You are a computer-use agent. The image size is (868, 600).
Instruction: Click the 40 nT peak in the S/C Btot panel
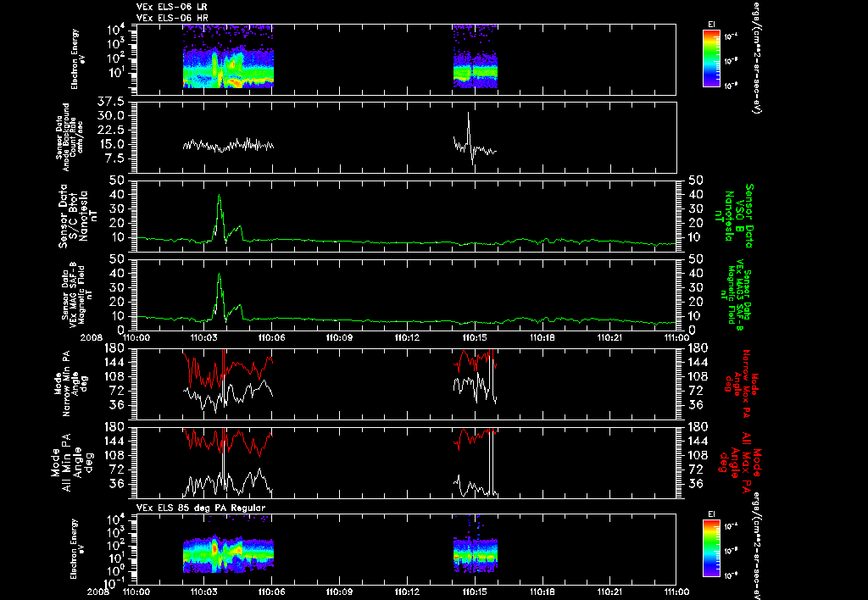pyautogui.click(x=220, y=196)
